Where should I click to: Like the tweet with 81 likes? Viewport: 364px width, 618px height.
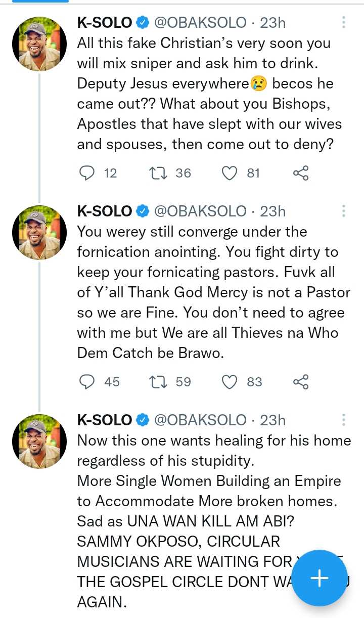[230, 173]
